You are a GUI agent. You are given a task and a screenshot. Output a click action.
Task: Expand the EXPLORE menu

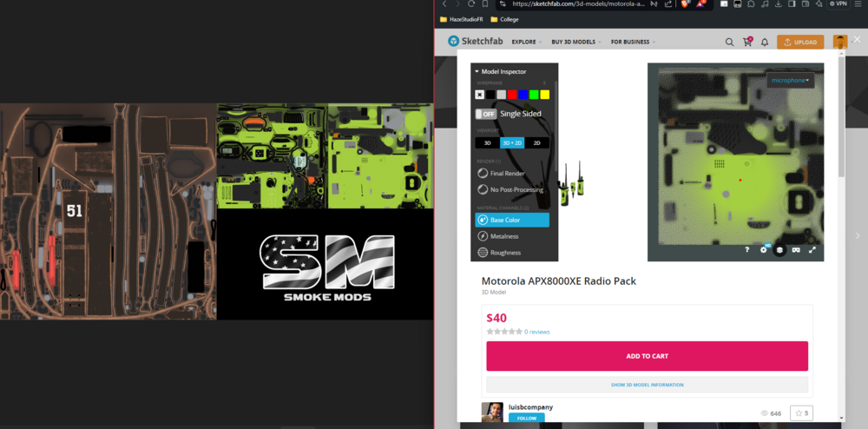(527, 42)
